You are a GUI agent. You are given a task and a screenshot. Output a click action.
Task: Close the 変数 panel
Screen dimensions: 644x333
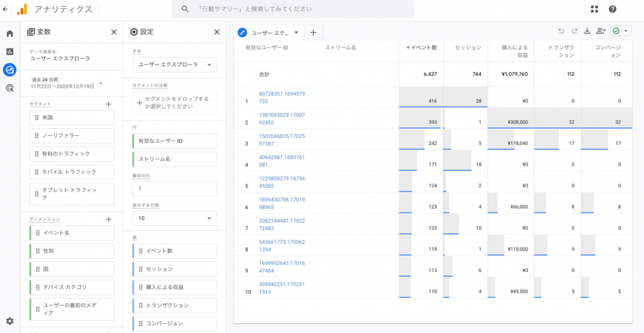(x=114, y=32)
